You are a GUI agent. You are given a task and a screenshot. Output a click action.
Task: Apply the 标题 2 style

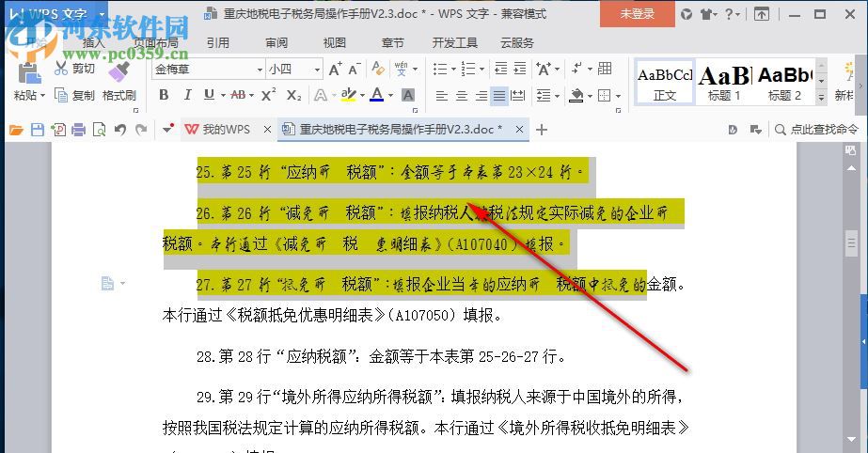pyautogui.click(x=784, y=82)
